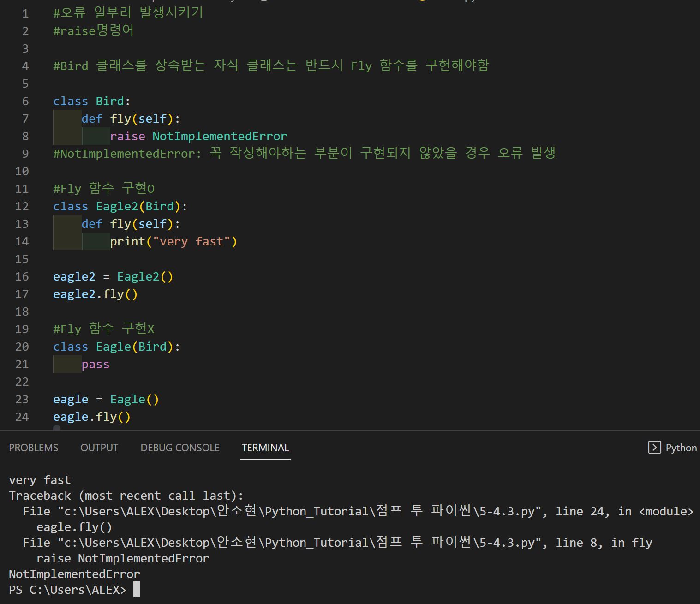This screenshot has width=700, height=604.
Task: Click 'class Eagle2(Bird):' definition
Action: (x=120, y=206)
